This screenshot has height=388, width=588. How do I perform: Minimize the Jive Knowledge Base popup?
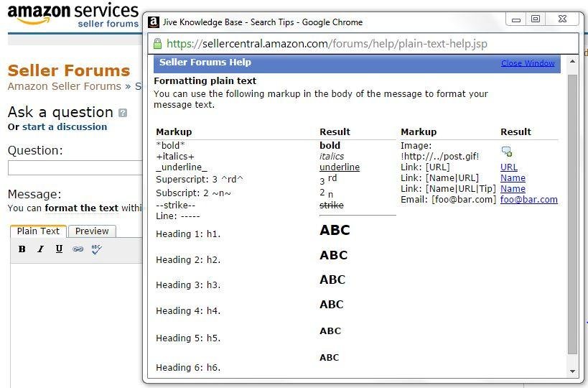[x=516, y=19]
